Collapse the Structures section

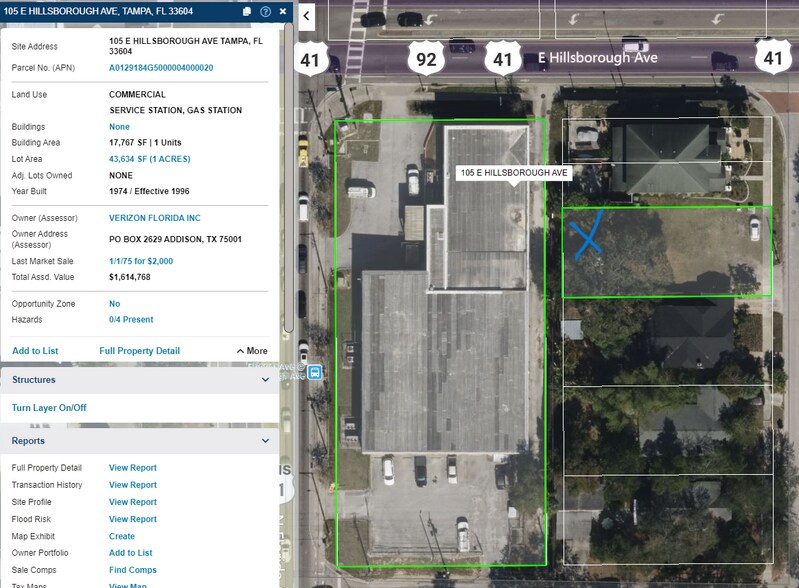265,380
